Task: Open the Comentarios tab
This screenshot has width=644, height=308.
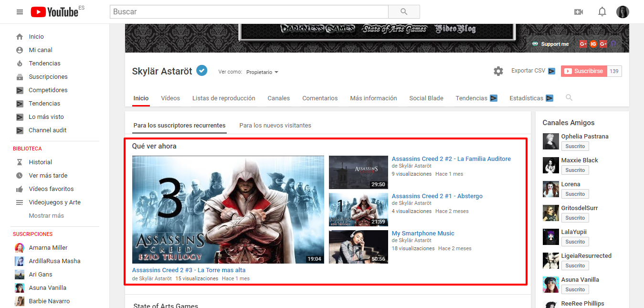Action: click(320, 98)
